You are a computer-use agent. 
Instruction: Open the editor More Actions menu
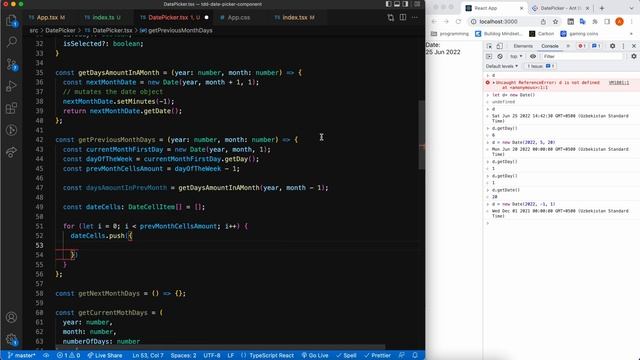[x=415, y=18]
